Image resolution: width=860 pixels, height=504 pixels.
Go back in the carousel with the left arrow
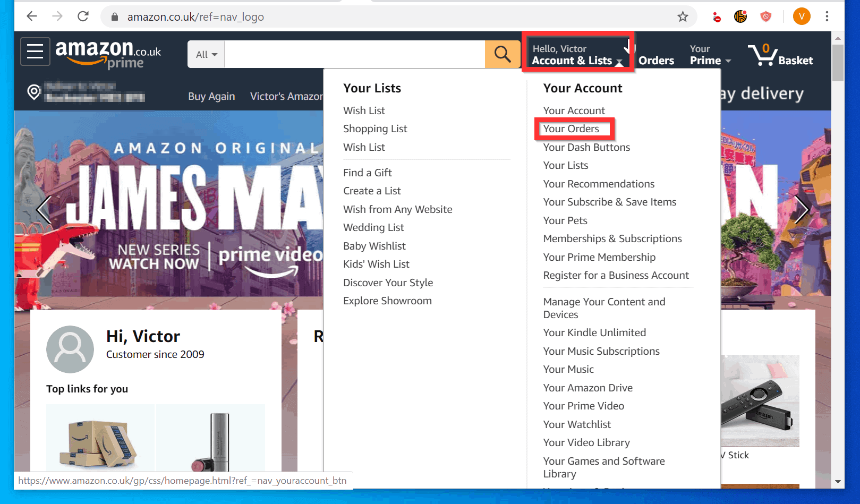point(44,209)
